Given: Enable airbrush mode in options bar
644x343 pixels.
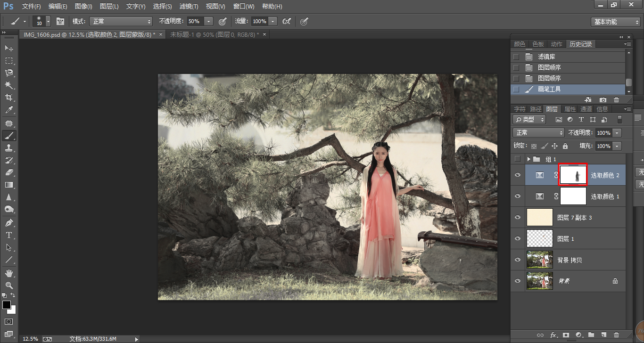Looking at the screenshot, I should pyautogui.click(x=286, y=21).
